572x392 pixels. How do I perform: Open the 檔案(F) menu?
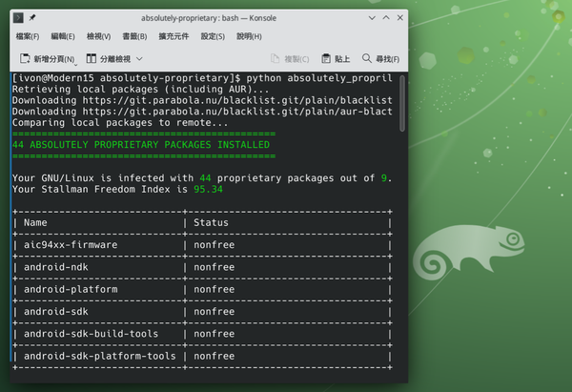[28, 36]
